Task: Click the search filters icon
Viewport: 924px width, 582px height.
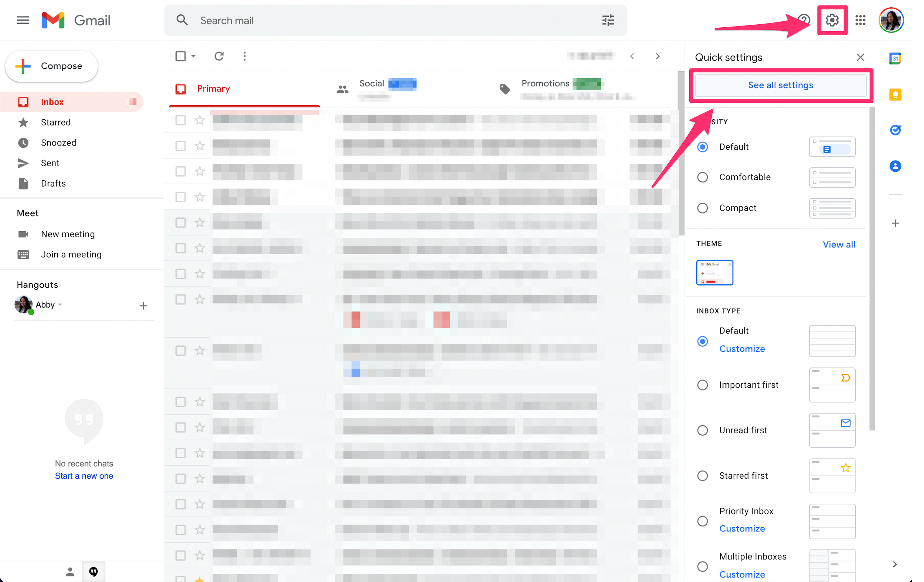Action: [x=608, y=20]
